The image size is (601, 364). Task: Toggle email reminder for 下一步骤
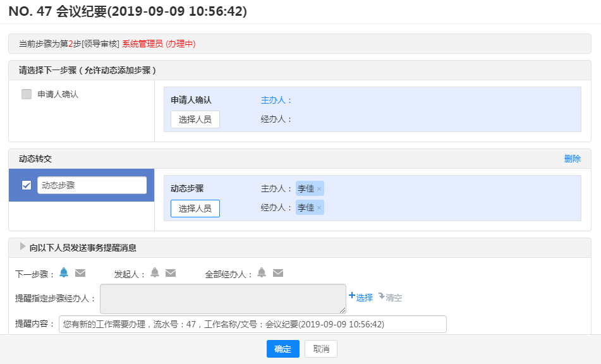point(80,273)
